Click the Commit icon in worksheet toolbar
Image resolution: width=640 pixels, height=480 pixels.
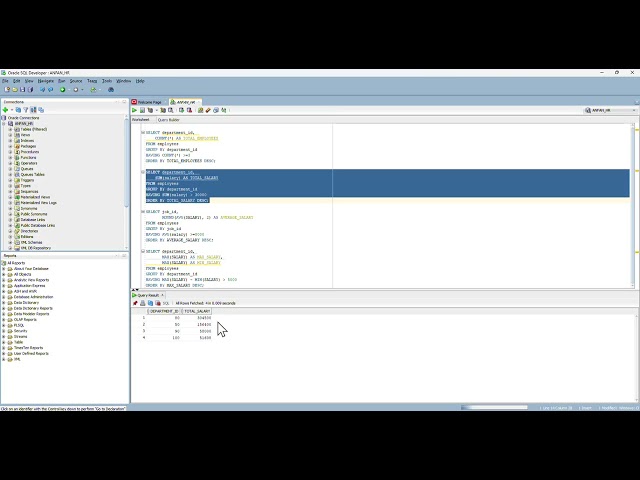coord(182,110)
